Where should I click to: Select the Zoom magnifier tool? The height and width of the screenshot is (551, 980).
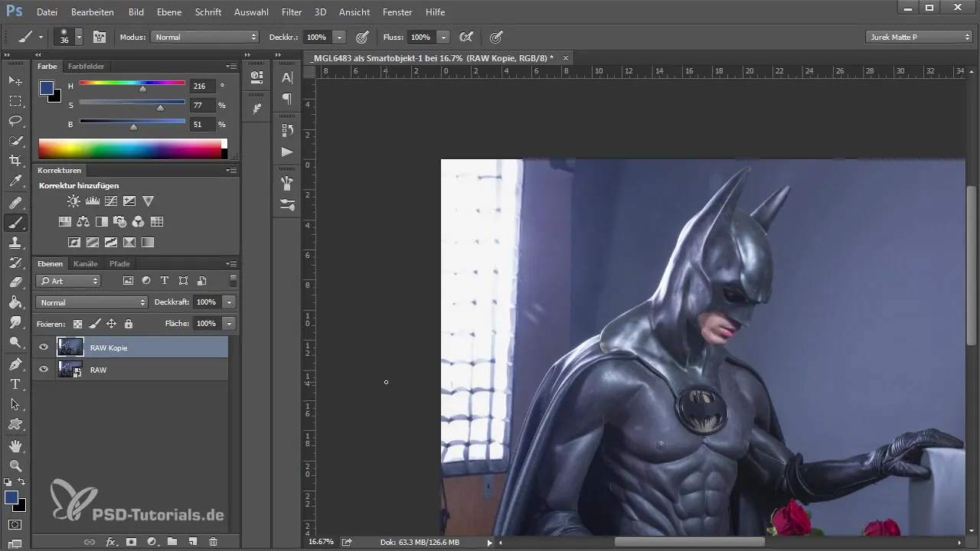point(15,465)
